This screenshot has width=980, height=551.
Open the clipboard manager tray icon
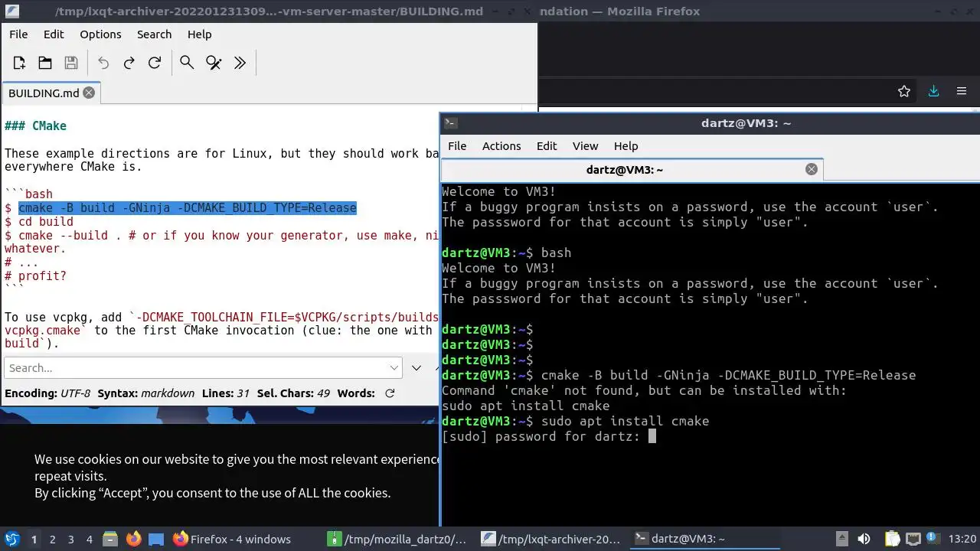[892, 539]
